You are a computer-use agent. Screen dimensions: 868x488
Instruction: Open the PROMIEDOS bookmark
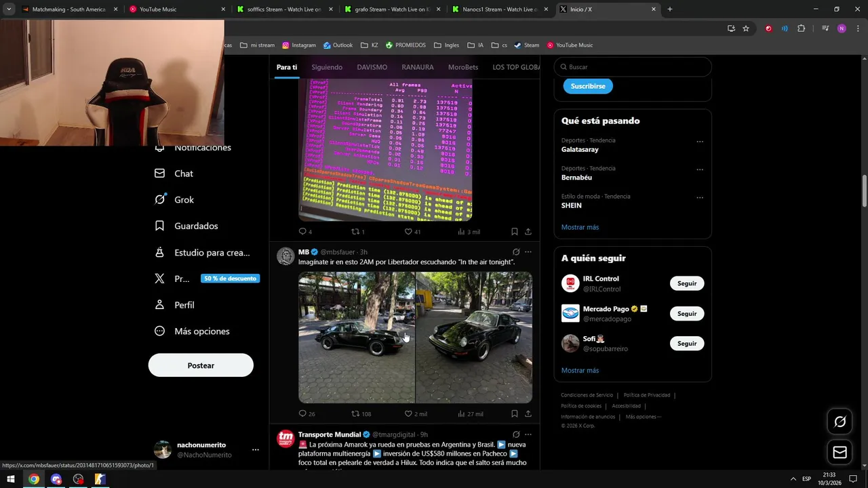pyautogui.click(x=406, y=45)
